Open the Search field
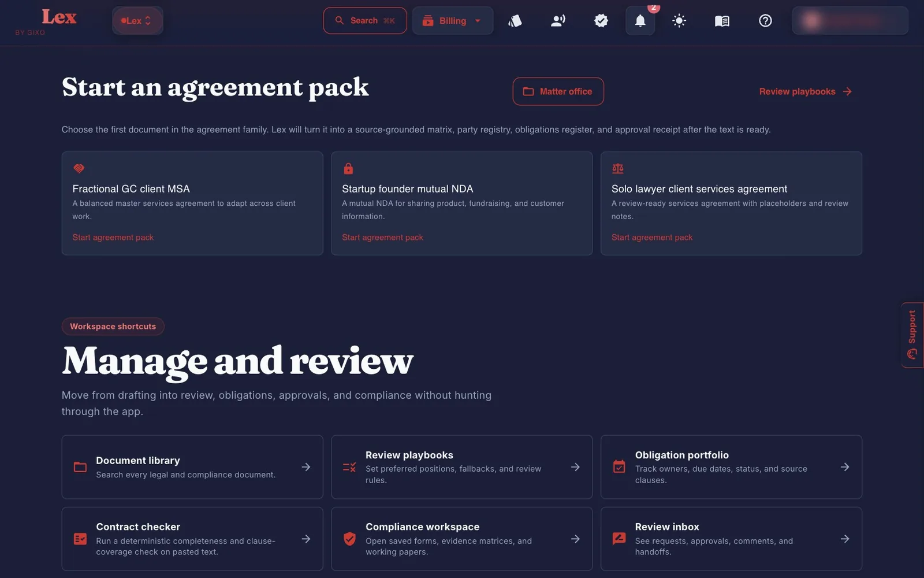Screen dimensions: 924x578 coord(365,21)
